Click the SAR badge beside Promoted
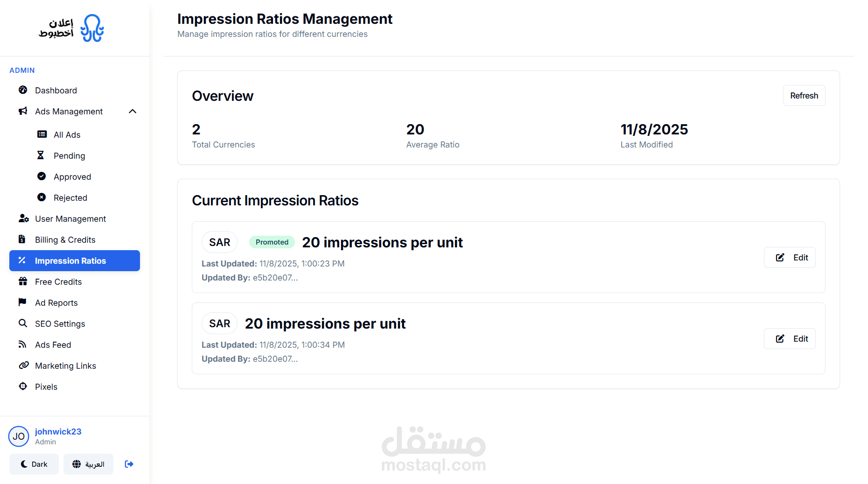The image size is (868, 484). tap(219, 242)
